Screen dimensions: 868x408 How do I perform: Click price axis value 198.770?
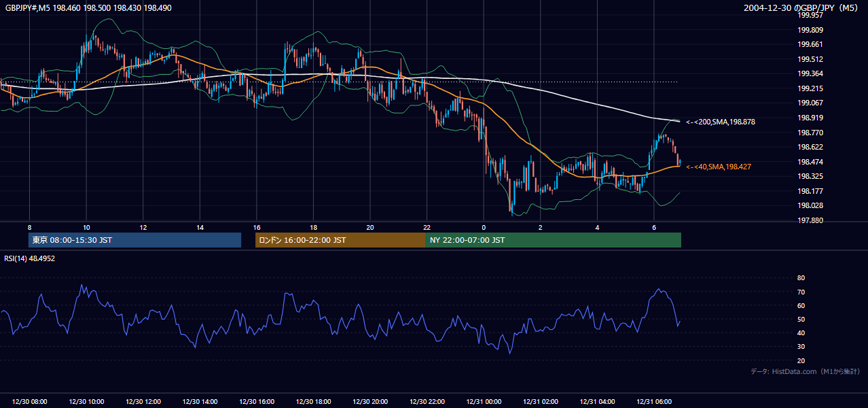[x=810, y=133]
